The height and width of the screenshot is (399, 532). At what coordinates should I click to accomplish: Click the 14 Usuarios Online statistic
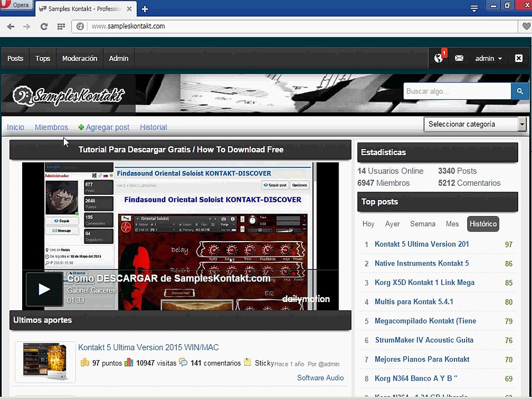tap(391, 171)
